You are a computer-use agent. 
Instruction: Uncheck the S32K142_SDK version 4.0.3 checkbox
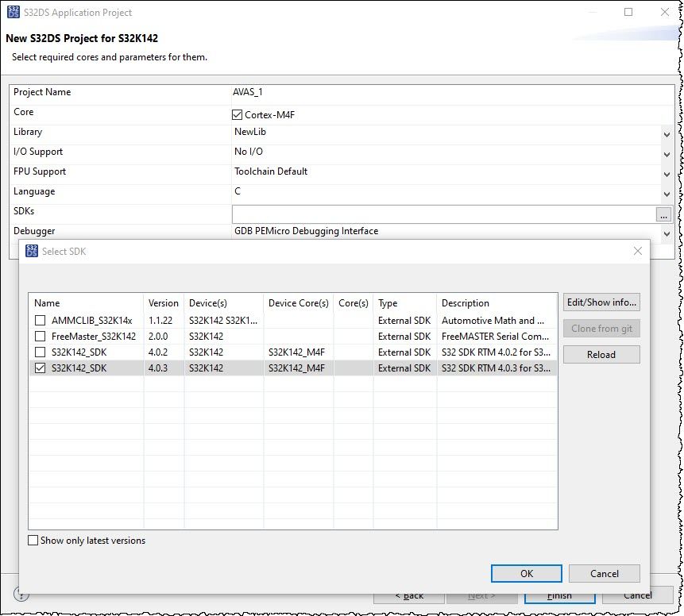[41, 368]
